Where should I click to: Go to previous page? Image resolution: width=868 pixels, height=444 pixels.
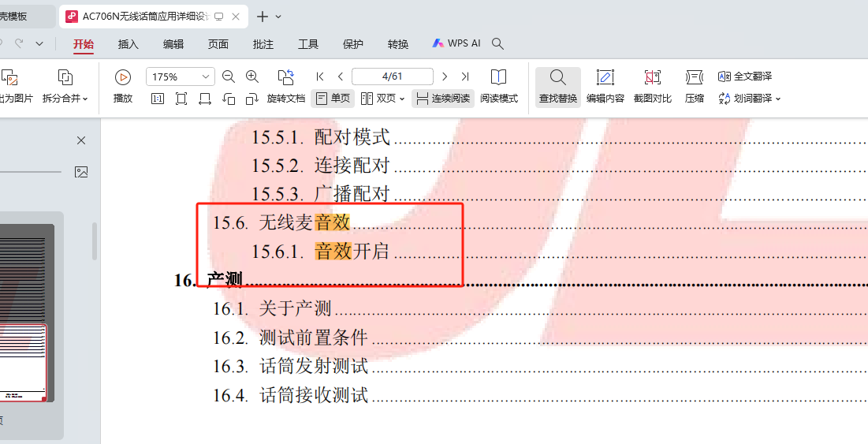click(341, 76)
